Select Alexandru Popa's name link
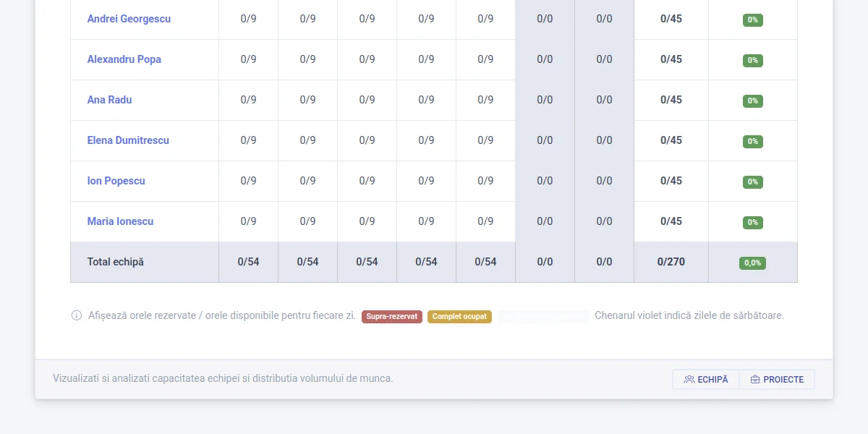Screen dimensions: 868x434 124,59
